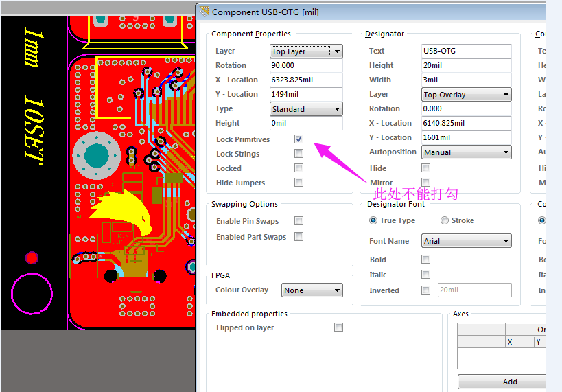This screenshot has height=392, width=562.
Task: Click the Rotation field showing 90.000
Action: [306, 66]
